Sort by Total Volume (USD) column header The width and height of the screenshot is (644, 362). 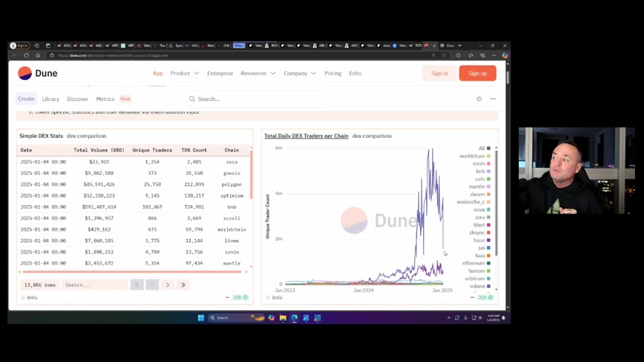click(x=99, y=150)
